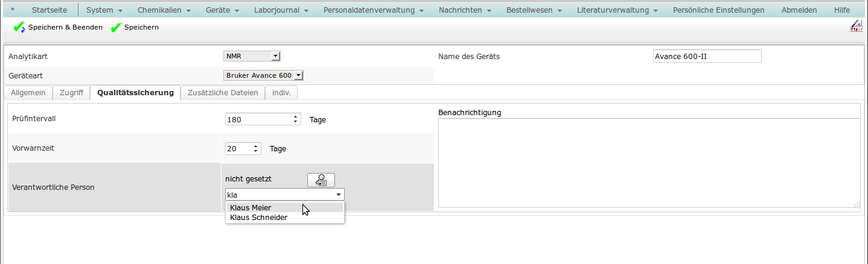Image resolution: width=868 pixels, height=264 pixels.
Task: Click the FTP icon at top right
Action: (856, 26)
